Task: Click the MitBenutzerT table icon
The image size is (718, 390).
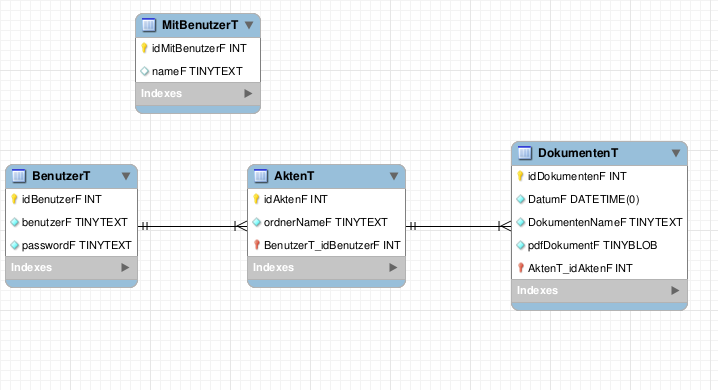Action: click(x=149, y=25)
